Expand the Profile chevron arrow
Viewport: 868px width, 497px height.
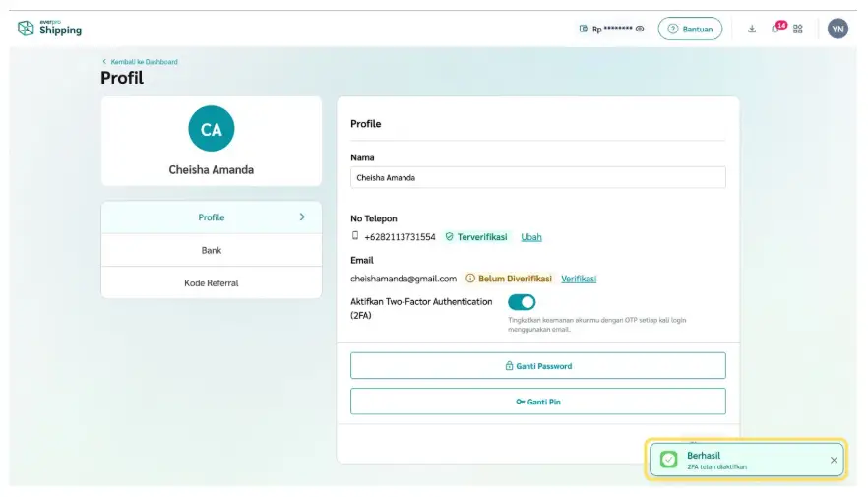tap(302, 217)
